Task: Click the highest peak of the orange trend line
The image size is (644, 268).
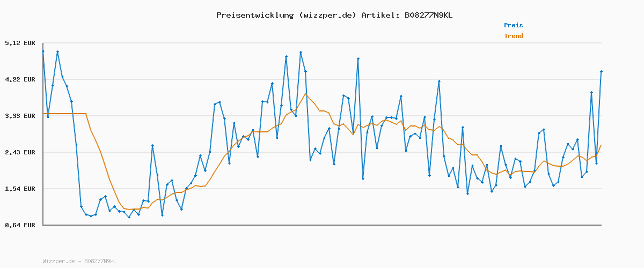Action: click(x=306, y=94)
